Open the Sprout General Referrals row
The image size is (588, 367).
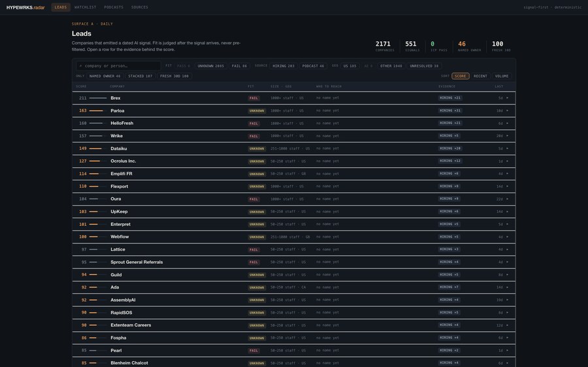tap(293, 262)
